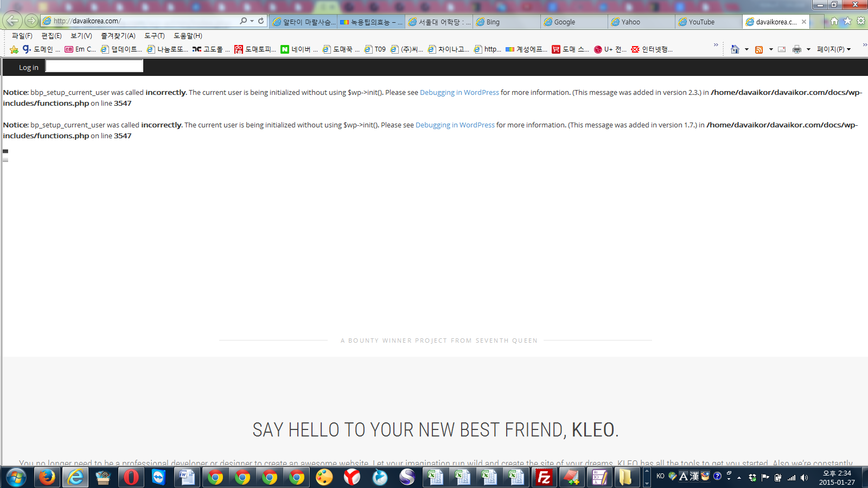Close the davaikorea.com tab
This screenshot has height=488, width=868.
[x=804, y=22]
